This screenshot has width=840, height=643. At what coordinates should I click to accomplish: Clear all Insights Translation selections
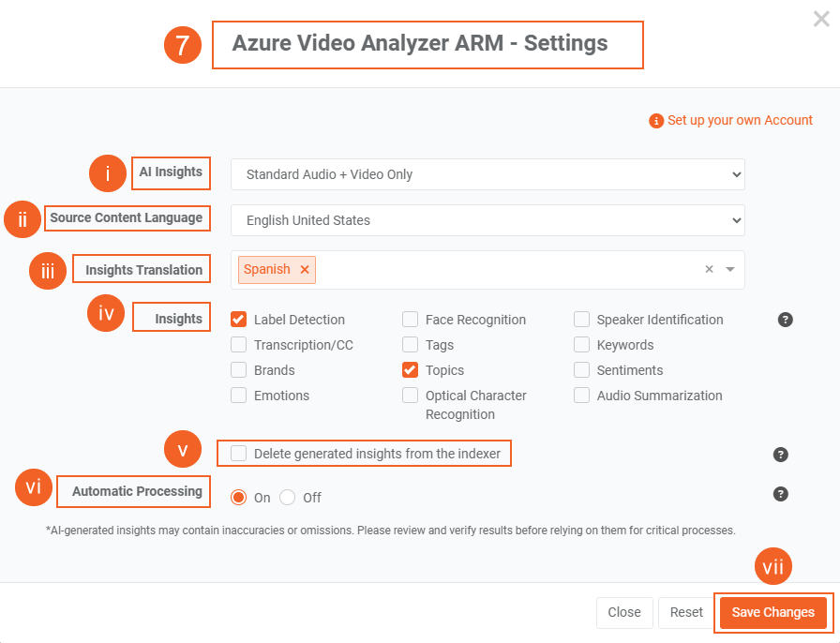709,270
